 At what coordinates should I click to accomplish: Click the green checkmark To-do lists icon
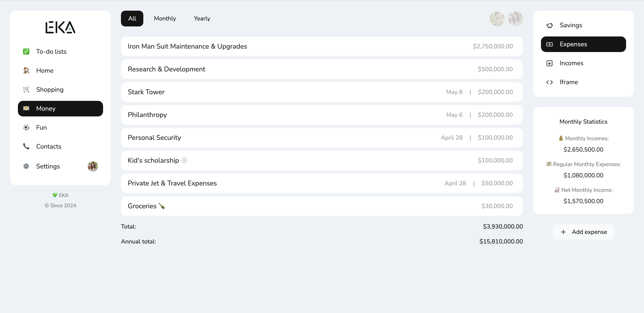[x=26, y=51]
